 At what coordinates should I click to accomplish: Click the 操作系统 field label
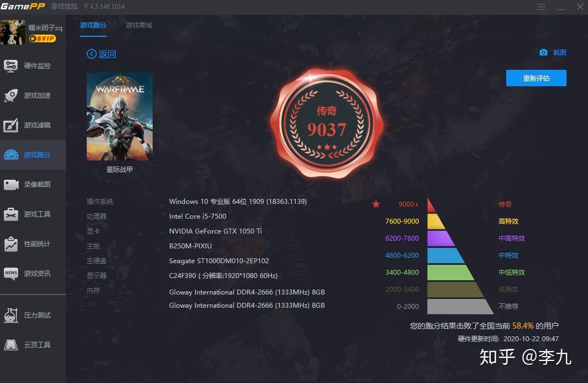coord(100,202)
